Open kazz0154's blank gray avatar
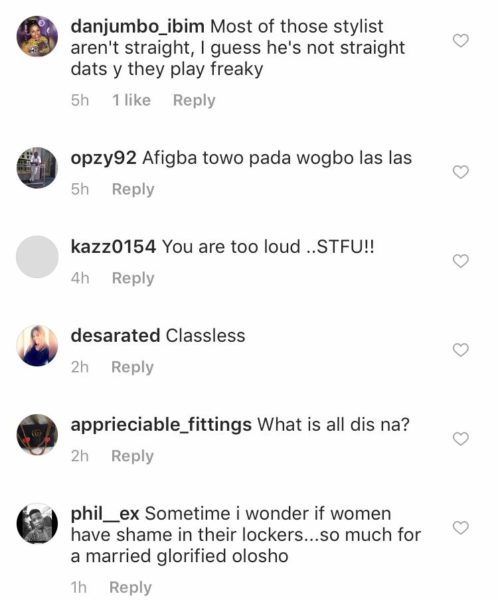Screen dimensions: 498x600 point(37,257)
